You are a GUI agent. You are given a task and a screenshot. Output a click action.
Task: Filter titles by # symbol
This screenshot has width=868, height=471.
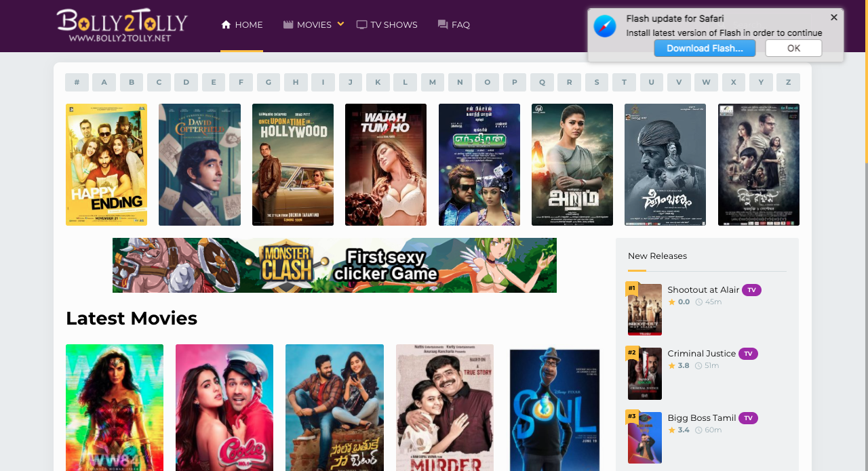click(x=77, y=82)
